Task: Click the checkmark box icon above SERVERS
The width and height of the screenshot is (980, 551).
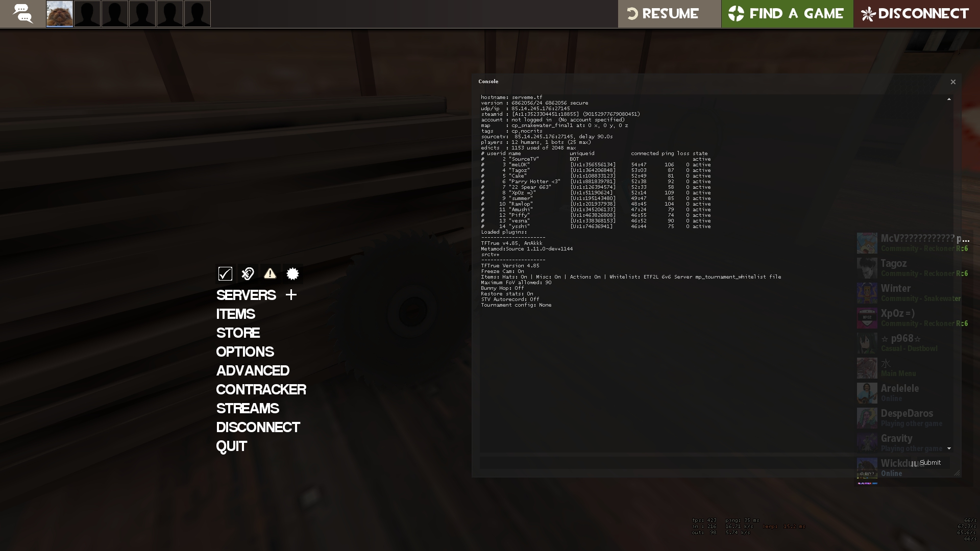Action: [x=225, y=274]
